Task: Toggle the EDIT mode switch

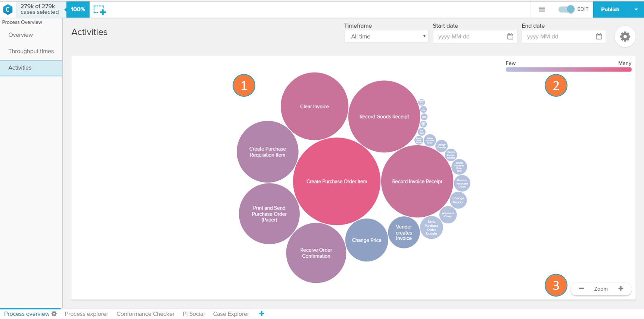Action: 566,9
